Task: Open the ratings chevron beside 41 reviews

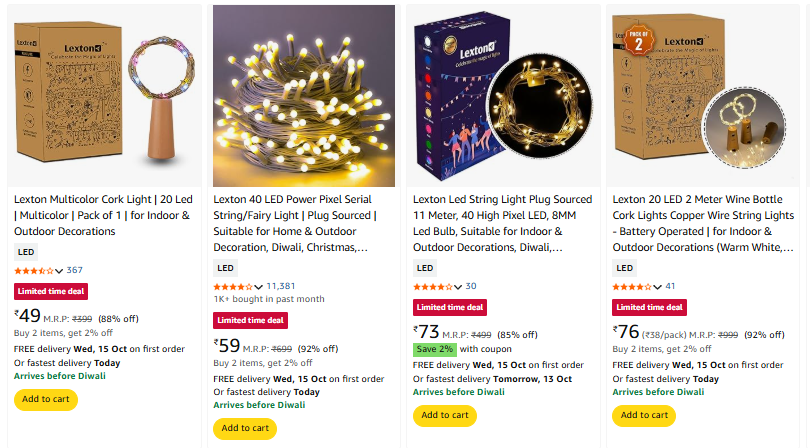Action: (x=659, y=286)
